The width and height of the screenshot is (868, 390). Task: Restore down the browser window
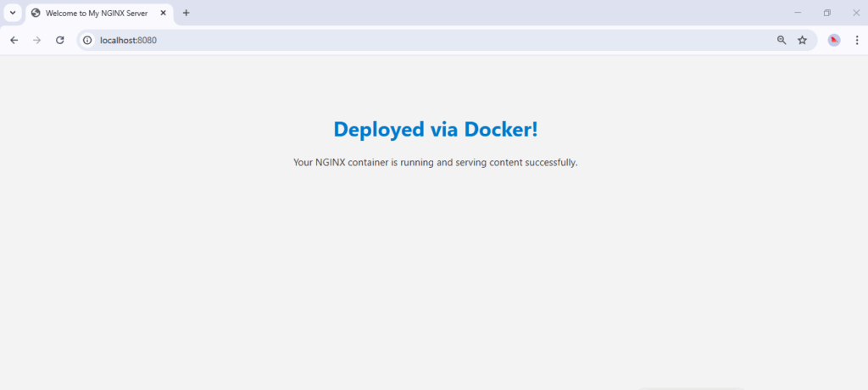pos(826,13)
